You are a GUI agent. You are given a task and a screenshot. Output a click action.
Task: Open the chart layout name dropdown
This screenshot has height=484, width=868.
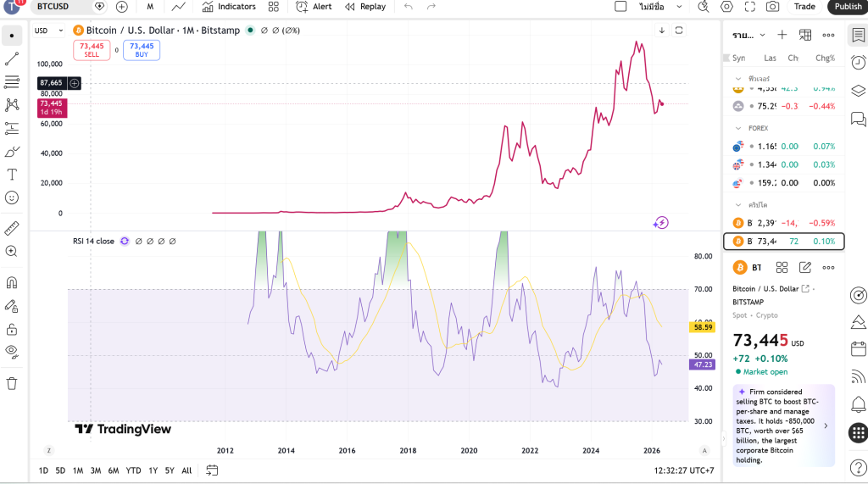679,7
